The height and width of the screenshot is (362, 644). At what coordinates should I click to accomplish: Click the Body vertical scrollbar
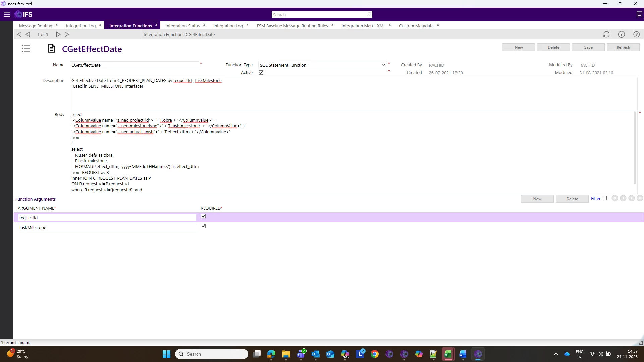[634, 147]
